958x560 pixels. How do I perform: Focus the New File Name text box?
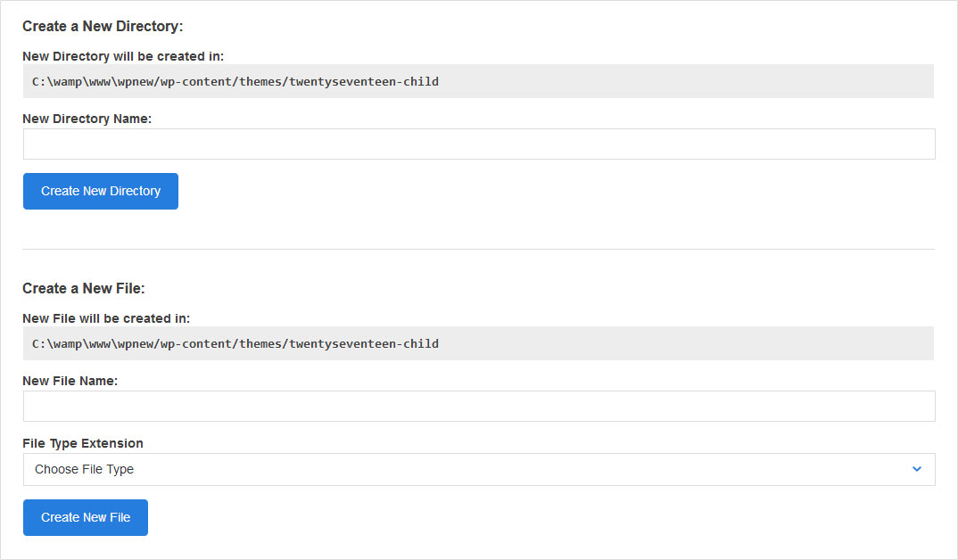point(479,406)
